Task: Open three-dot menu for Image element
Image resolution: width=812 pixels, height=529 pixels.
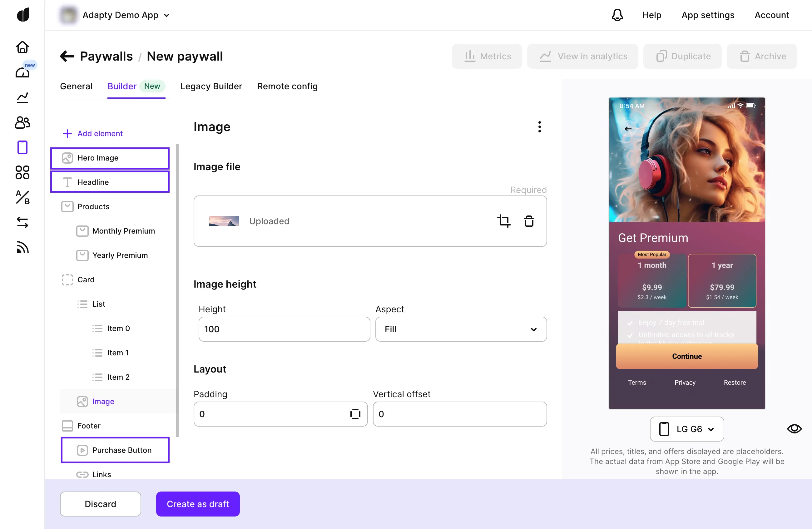Action: 539,127
